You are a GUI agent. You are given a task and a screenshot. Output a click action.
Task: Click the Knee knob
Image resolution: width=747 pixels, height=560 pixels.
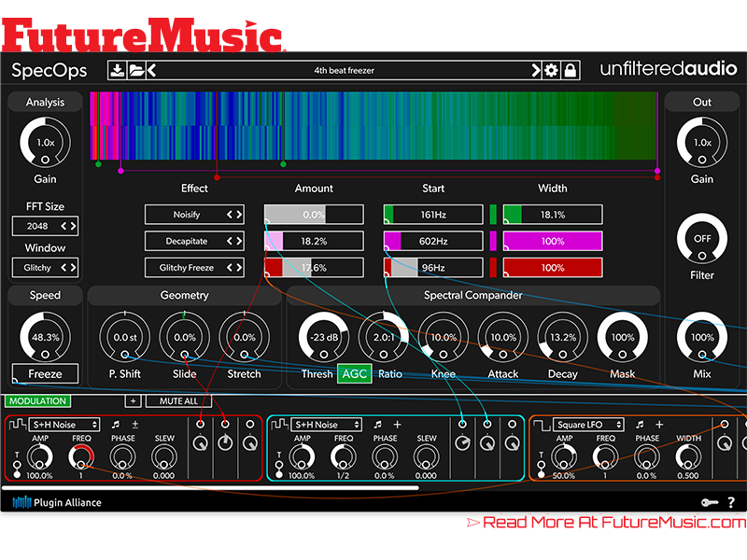(444, 337)
